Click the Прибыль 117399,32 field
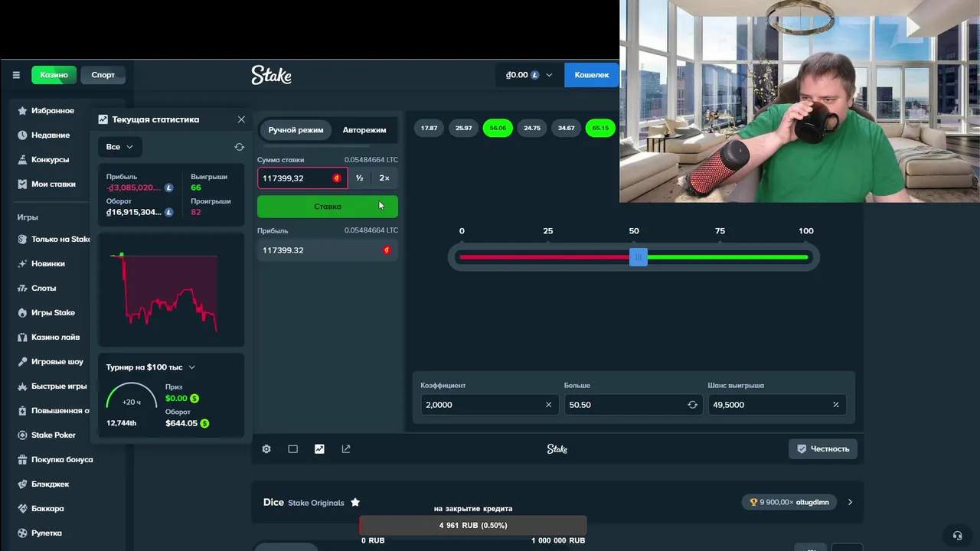Viewport: 980px width, 551px height. (328, 250)
